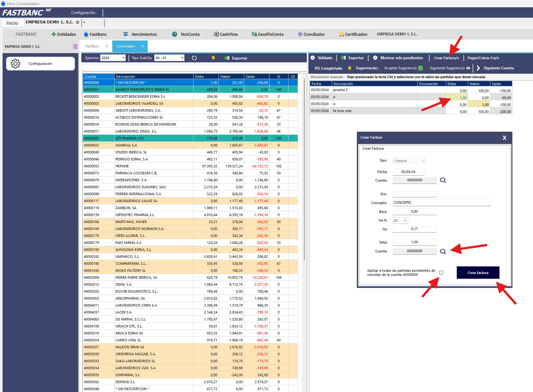Export the accounts list to Excel
The height and width of the screenshot is (392, 533).
(236, 58)
